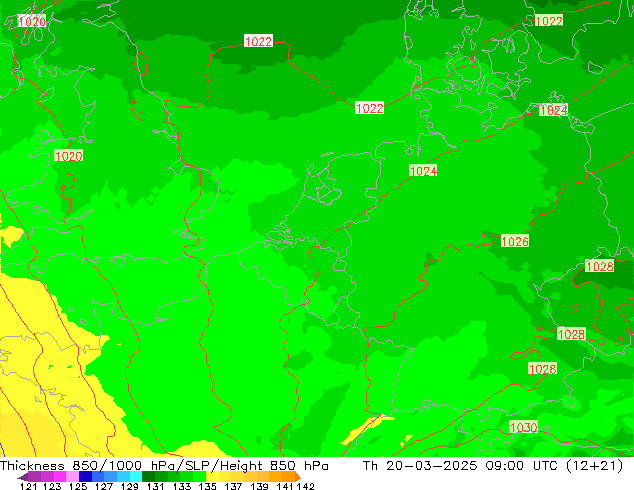Click the 139 legend value

(x=259, y=486)
